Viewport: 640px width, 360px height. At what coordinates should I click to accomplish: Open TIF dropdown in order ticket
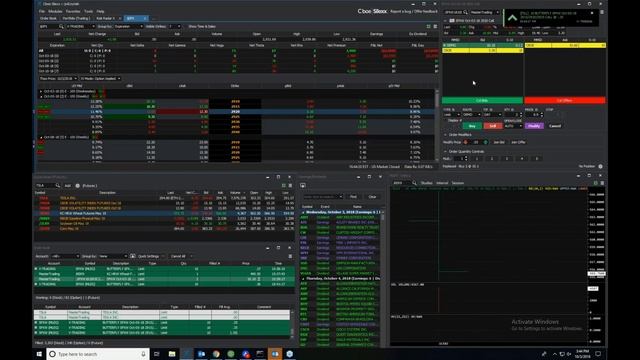492,115
